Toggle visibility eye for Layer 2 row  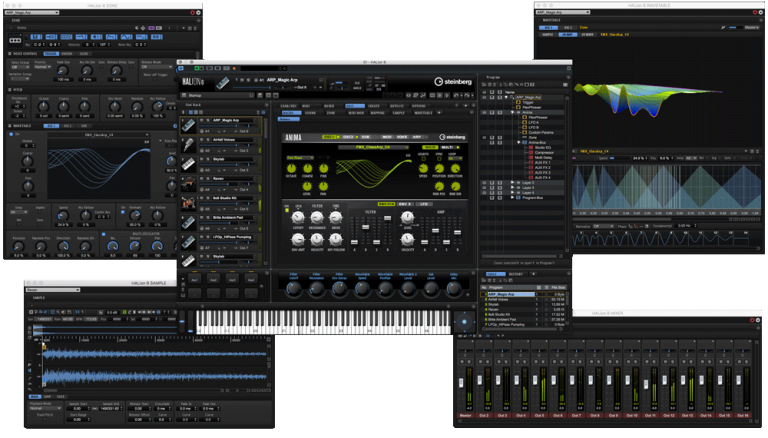coord(484,182)
